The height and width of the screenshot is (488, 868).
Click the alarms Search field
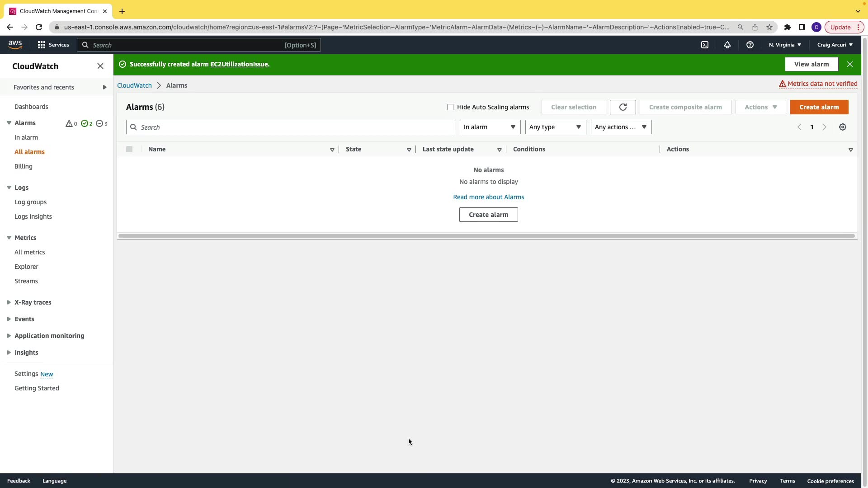click(290, 127)
